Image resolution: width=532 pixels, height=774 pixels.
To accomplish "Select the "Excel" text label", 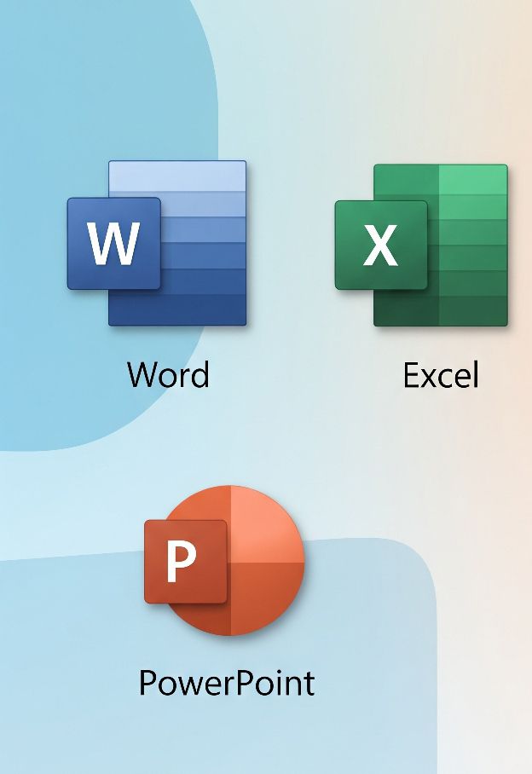I will point(441,375).
